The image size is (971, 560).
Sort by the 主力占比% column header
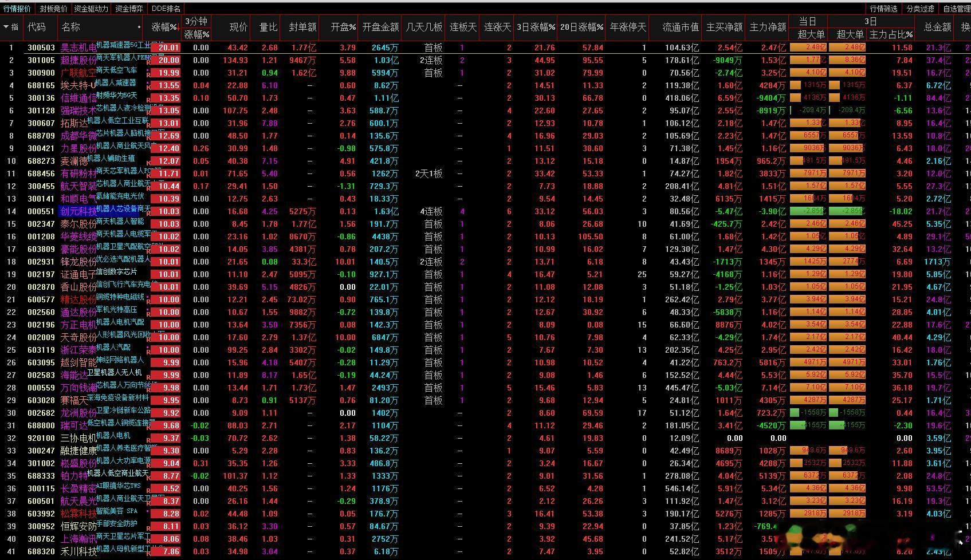(x=891, y=34)
